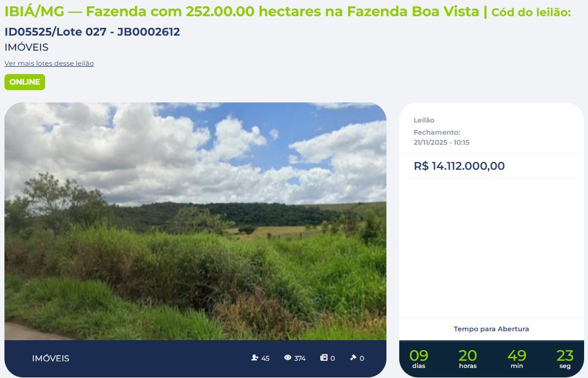Click the 09 dias countdown counter
The height and width of the screenshot is (378, 588).
(419, 359)
